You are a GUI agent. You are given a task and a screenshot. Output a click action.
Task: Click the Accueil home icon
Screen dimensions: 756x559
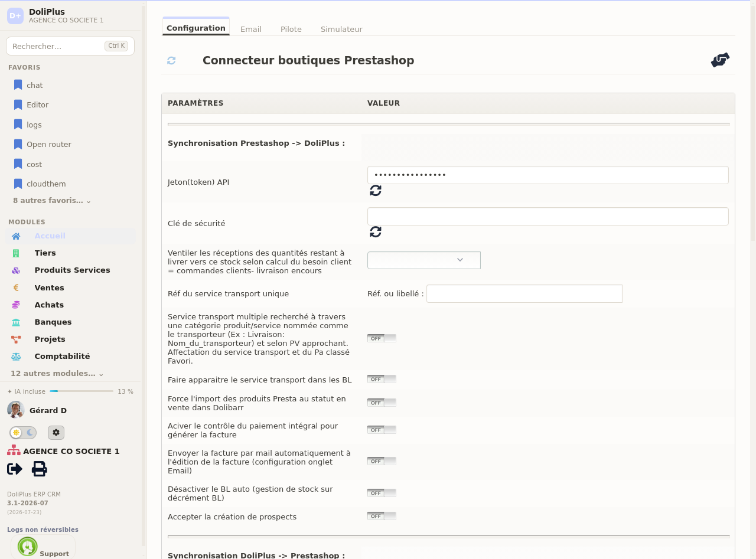(x=16, y=236)
